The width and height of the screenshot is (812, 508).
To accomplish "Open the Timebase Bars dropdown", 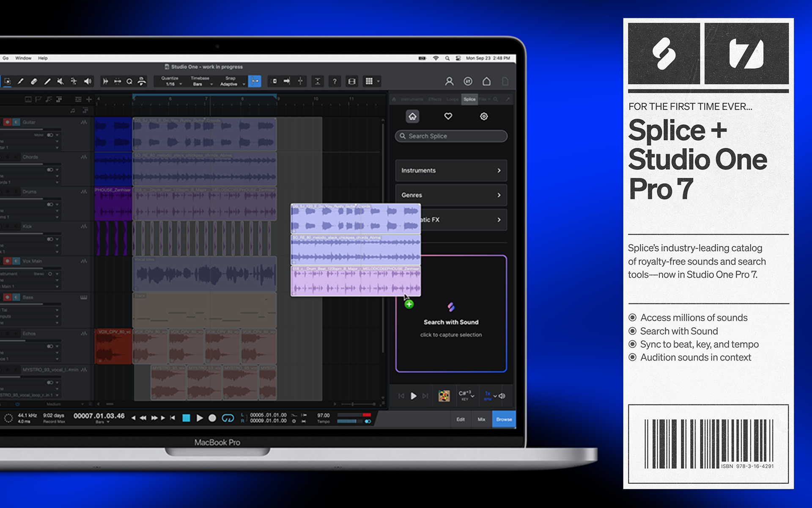I will pos(200,81).
